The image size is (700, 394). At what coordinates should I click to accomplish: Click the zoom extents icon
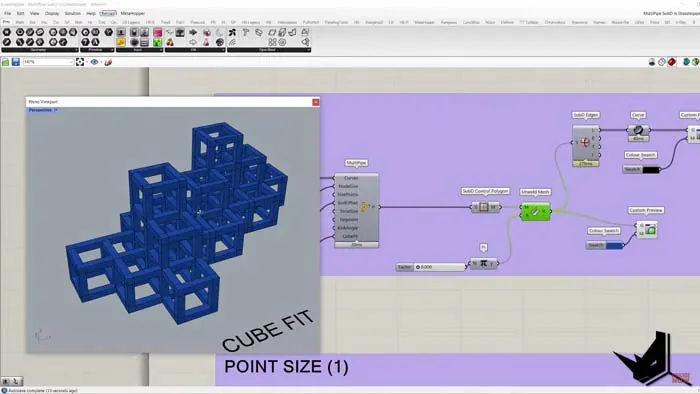[x=80, y=62]
